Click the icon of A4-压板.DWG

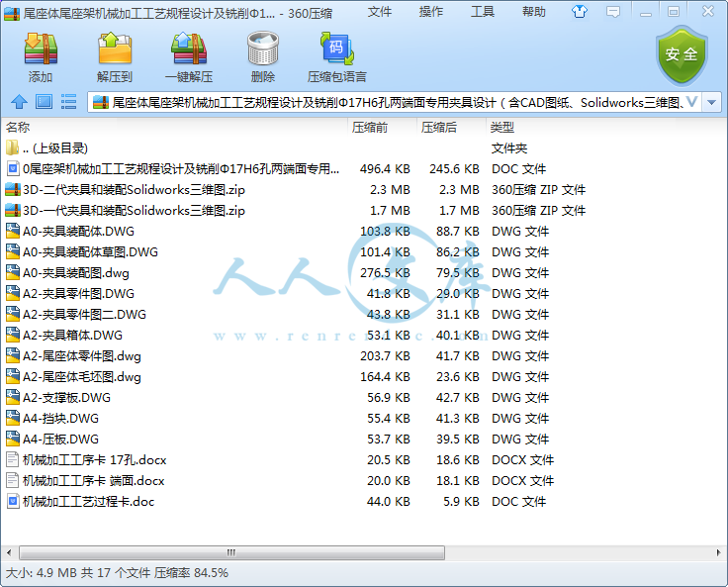point(13,440)
